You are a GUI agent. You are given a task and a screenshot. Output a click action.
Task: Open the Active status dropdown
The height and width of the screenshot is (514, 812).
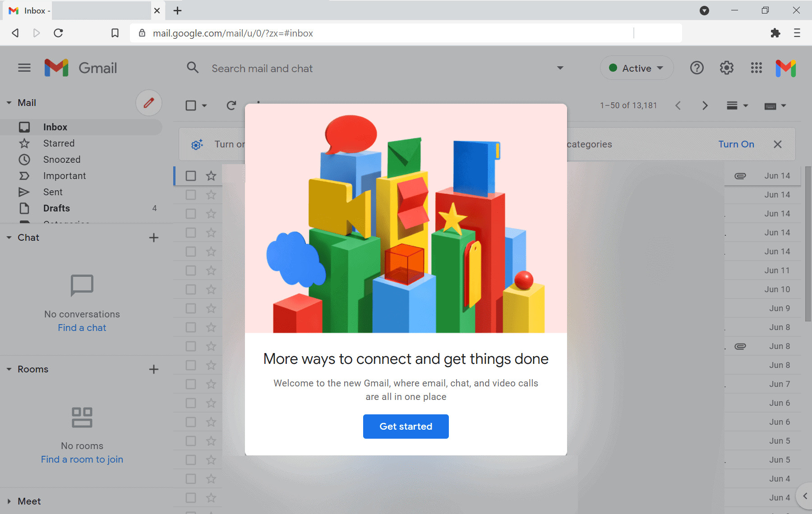[637, 68]
